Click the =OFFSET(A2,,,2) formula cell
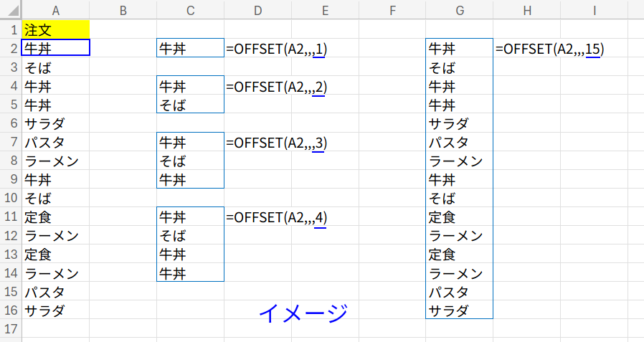The width and height of the screenshot is (644, 342). (277, 87)
